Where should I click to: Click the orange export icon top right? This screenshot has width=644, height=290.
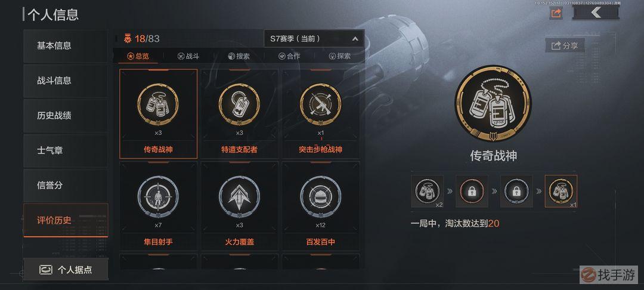[556, 13]
